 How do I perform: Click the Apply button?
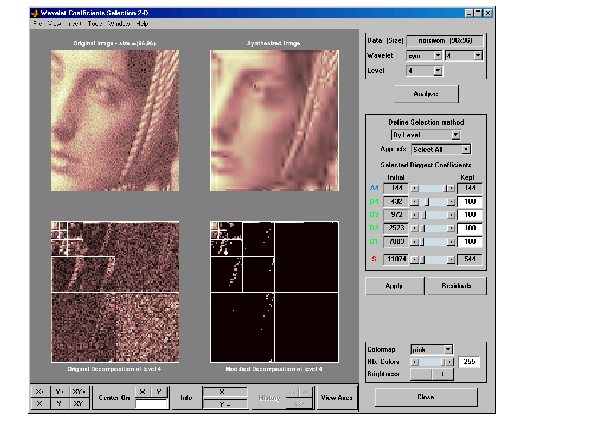point(395,286)
